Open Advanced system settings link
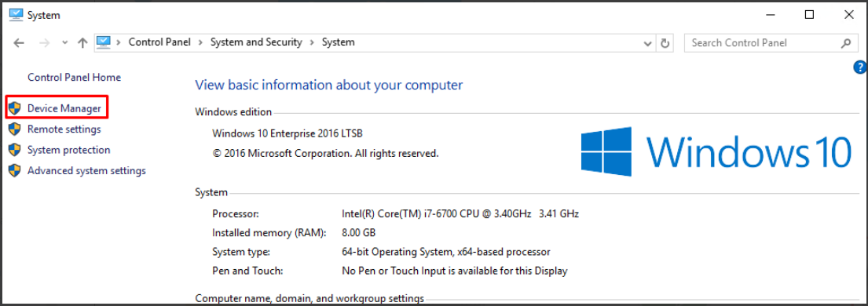The width and height of the screenshot is (868, 306). click(86, 170)
